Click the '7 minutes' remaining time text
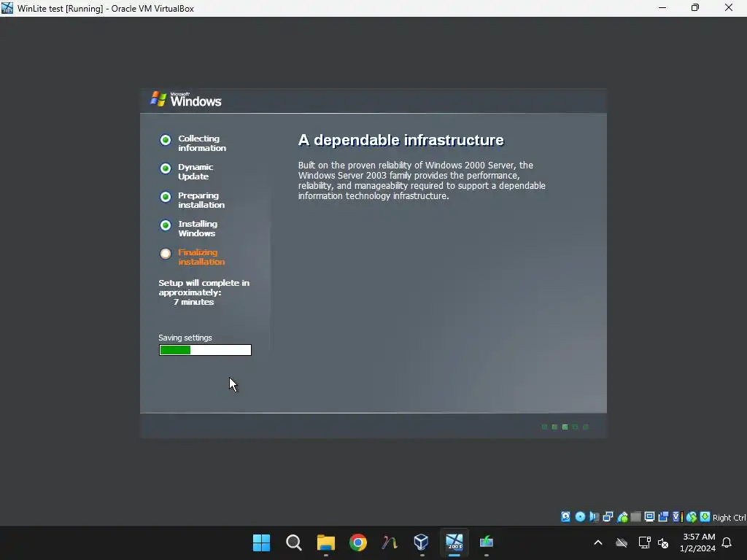 [x=194, y=302]
